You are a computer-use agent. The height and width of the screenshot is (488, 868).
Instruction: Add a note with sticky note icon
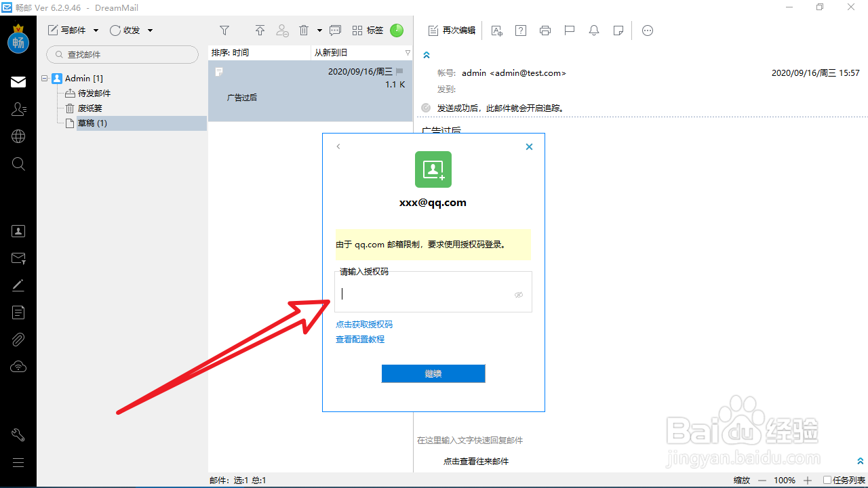point(618,30)
